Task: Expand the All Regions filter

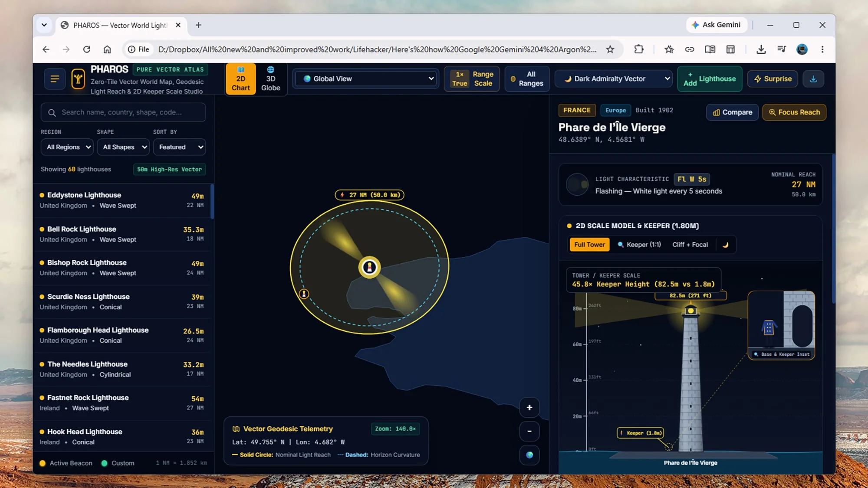Action: [x=67, y=147]
